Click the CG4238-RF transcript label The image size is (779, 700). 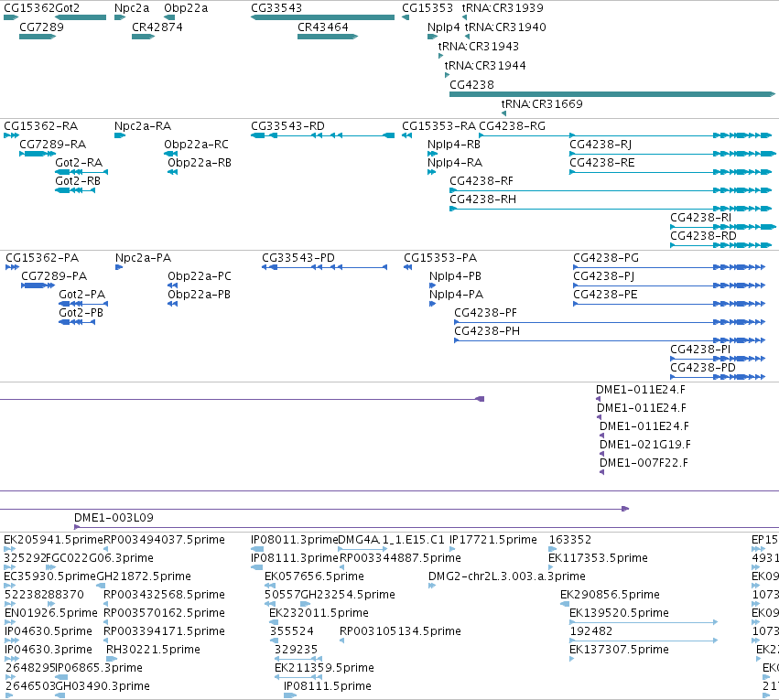481,181
